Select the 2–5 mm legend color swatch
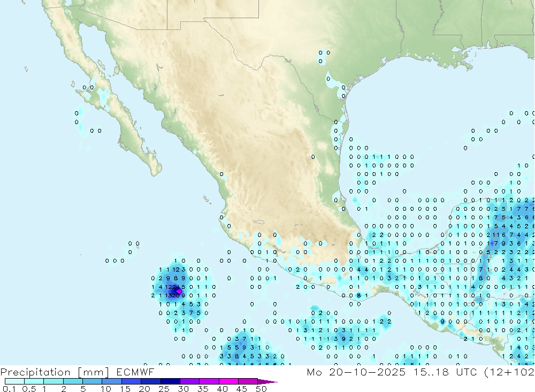The image size is (535, 392). tap(73, 381)
